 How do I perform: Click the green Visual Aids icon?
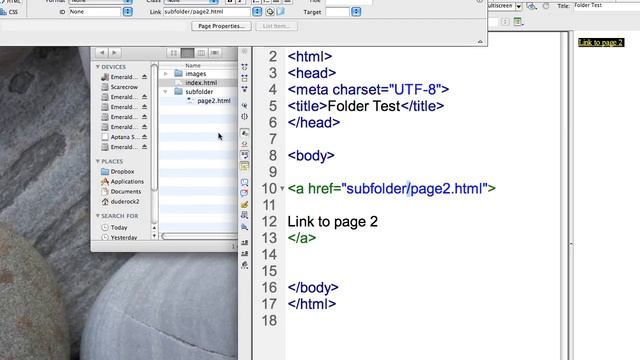518,22
